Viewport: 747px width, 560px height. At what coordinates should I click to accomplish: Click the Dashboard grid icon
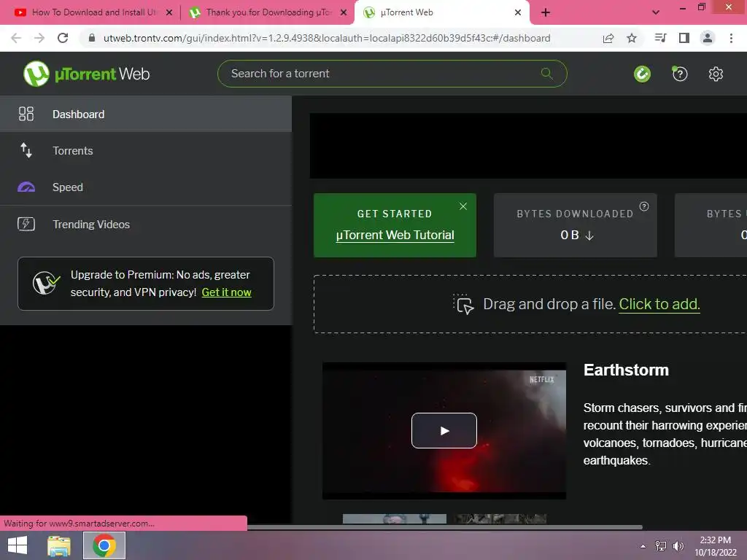click(x=26, y=114)
